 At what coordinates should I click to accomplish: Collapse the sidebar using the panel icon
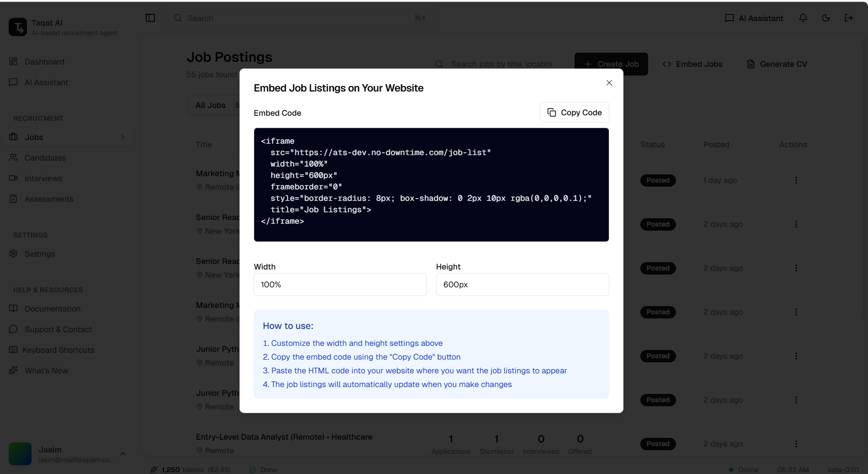150,18
